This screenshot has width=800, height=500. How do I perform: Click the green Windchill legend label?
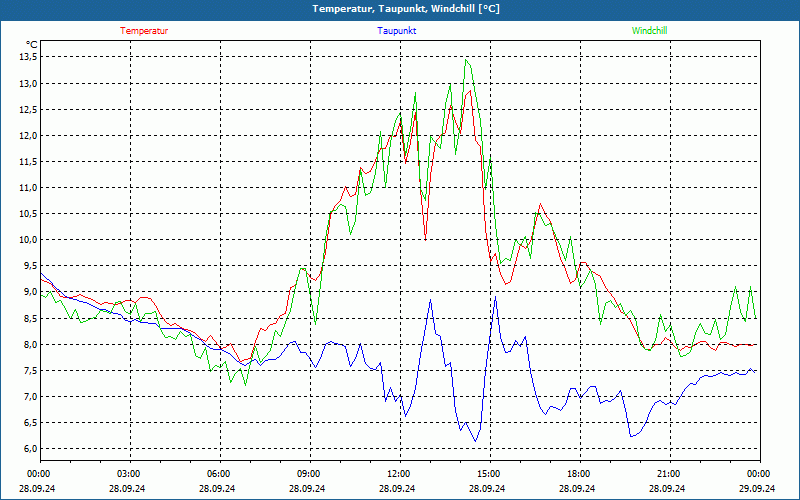click(649, 31)
